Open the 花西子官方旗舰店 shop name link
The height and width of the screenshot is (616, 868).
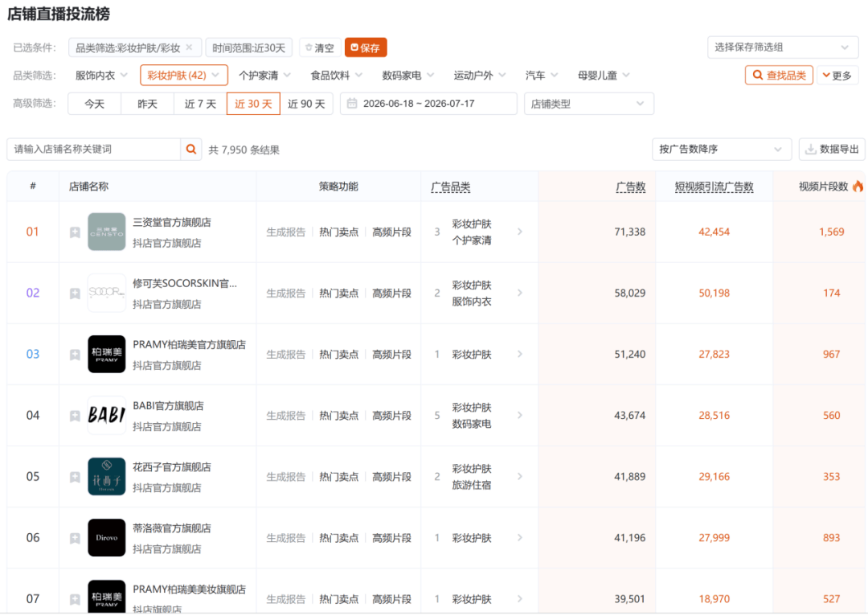click(172, 467)
